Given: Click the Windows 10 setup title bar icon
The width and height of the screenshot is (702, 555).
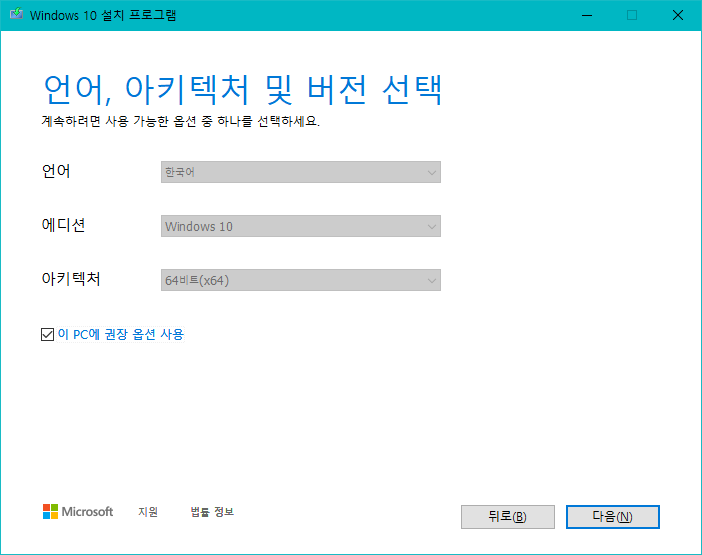Looking at the screenshot, I should 17,14.
